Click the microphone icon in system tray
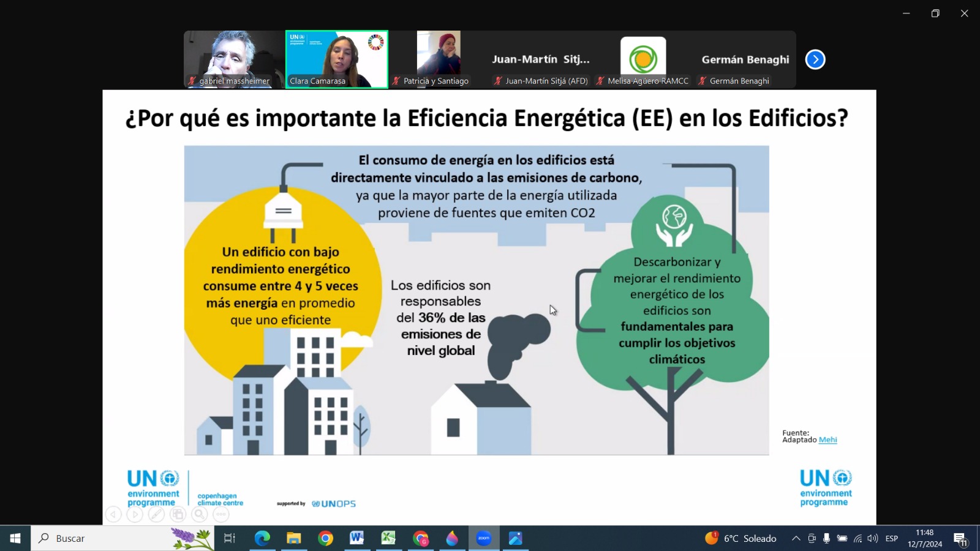 tap(826, 538)
